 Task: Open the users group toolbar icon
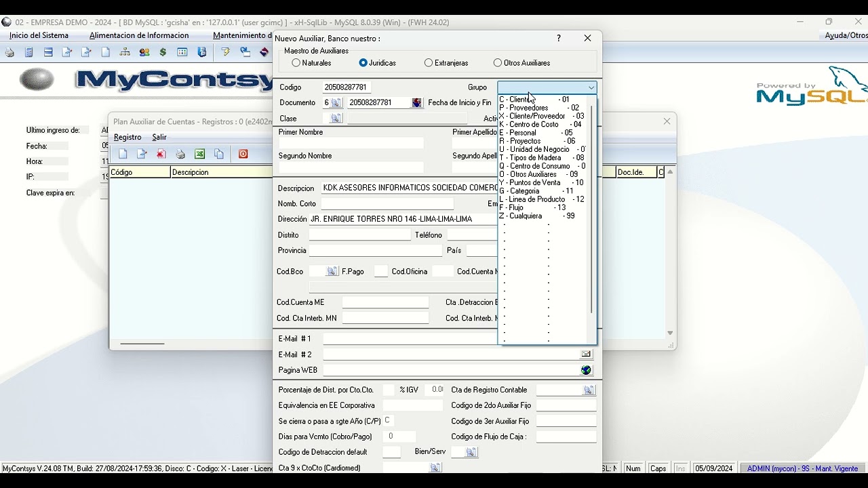[x=144, y=52]
